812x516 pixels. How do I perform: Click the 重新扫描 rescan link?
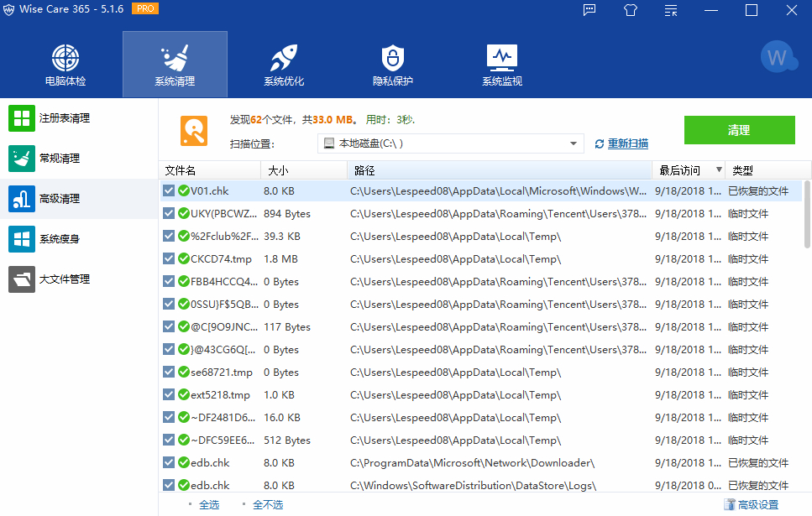click(x=627, y=143)
